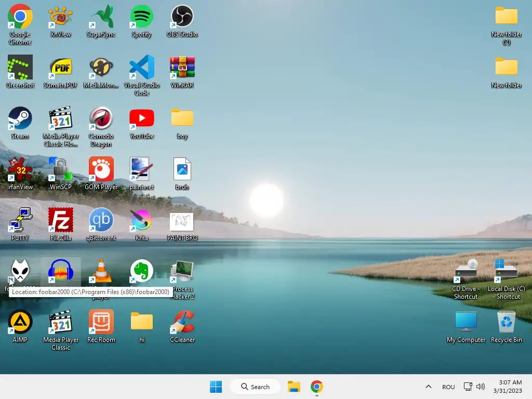The height and width of the screenshot is (399, 532).
Task: Select the MediaMonkey desktop icon
Action: 101,67
